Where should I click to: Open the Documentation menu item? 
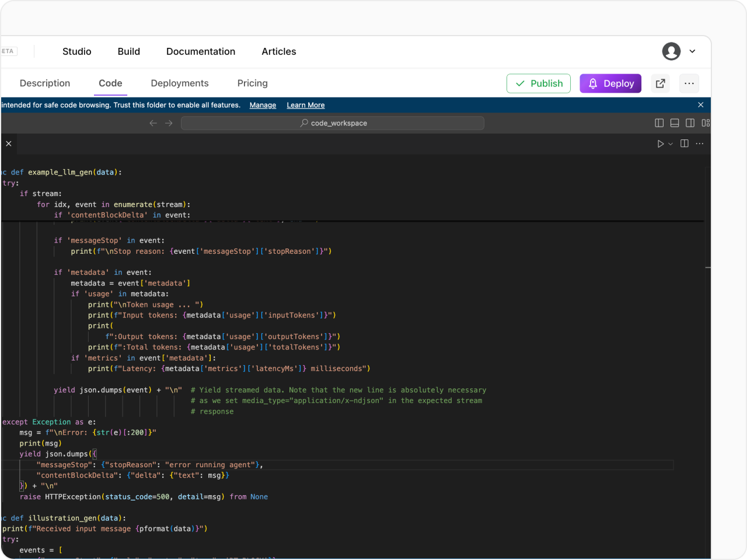coord(201,51)
